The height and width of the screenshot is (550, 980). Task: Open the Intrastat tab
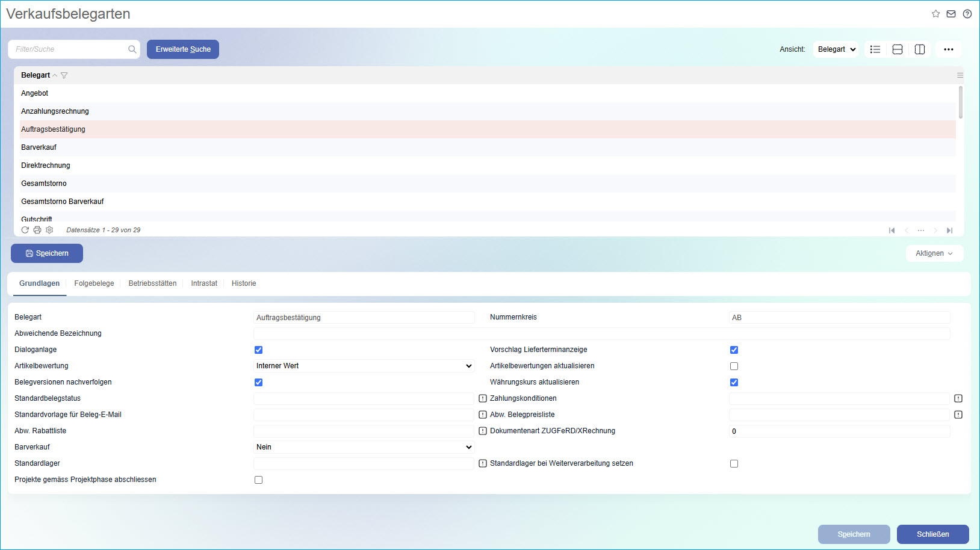pos(204,283)
